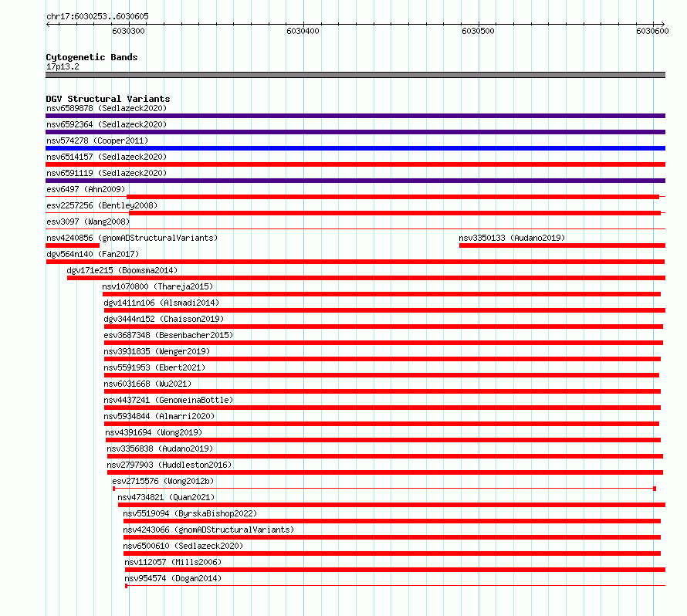
Task: Open nsv6031668 (Wu2021) label
Action: tap(147, 384)
